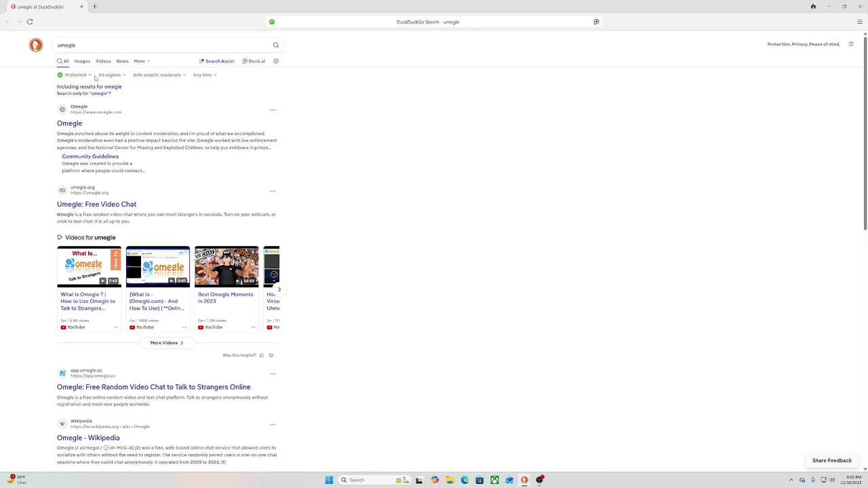Image resolution: width=868 pixels, height=488 pixels.
Task: Open the Windows Start menu
Action: 329,480
